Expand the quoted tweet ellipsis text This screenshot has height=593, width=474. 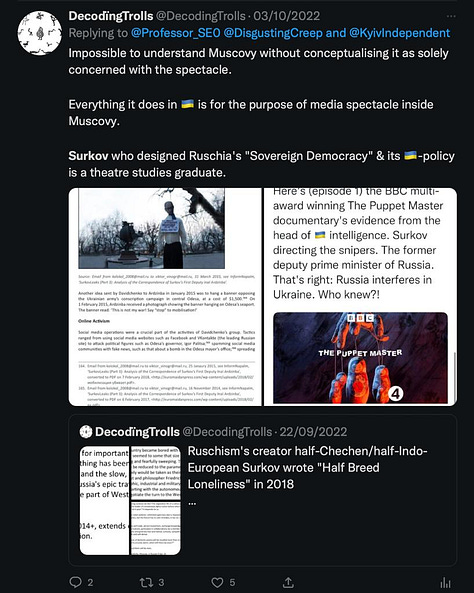click(x=192, y=503)
